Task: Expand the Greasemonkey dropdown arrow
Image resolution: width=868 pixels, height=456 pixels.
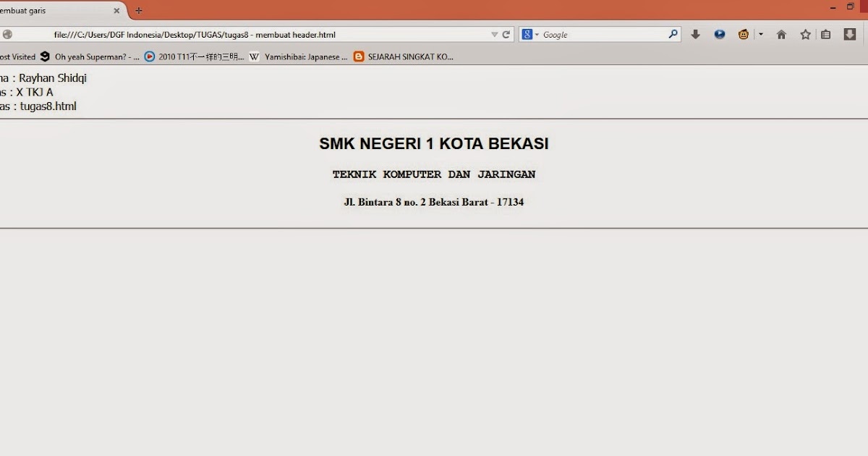Action: pyautogui.click(x=759, y=34)
